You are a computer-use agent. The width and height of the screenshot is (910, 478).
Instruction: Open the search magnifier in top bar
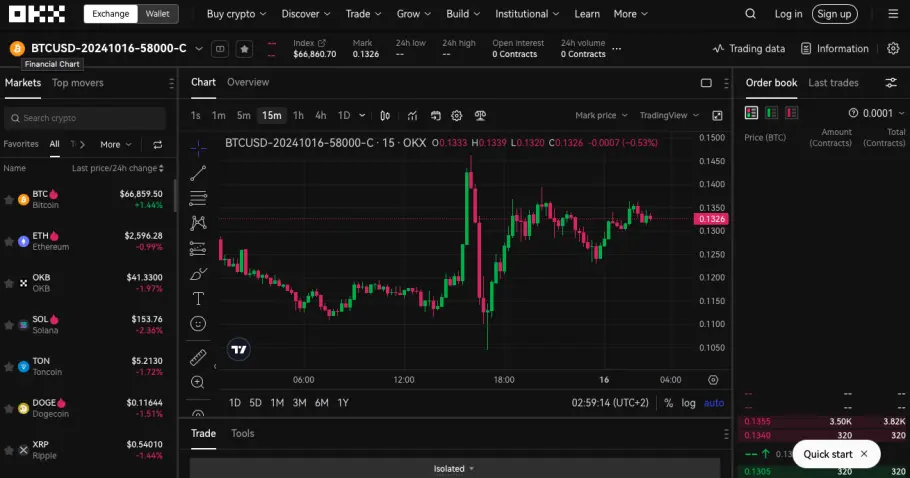[x=750, y=14]
